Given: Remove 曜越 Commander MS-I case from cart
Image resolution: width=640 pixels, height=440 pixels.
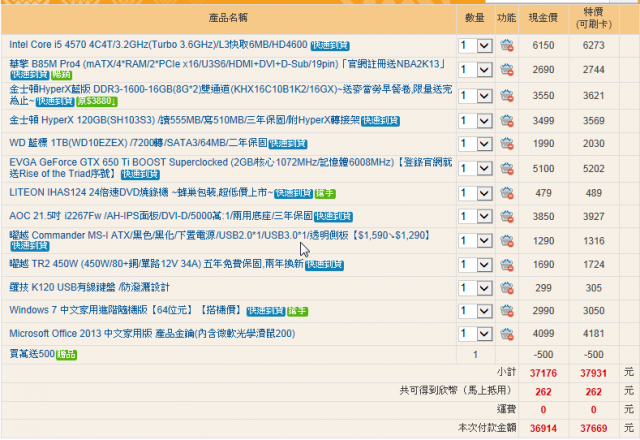Looking at the screenshot, I should [x=507, y=241].
